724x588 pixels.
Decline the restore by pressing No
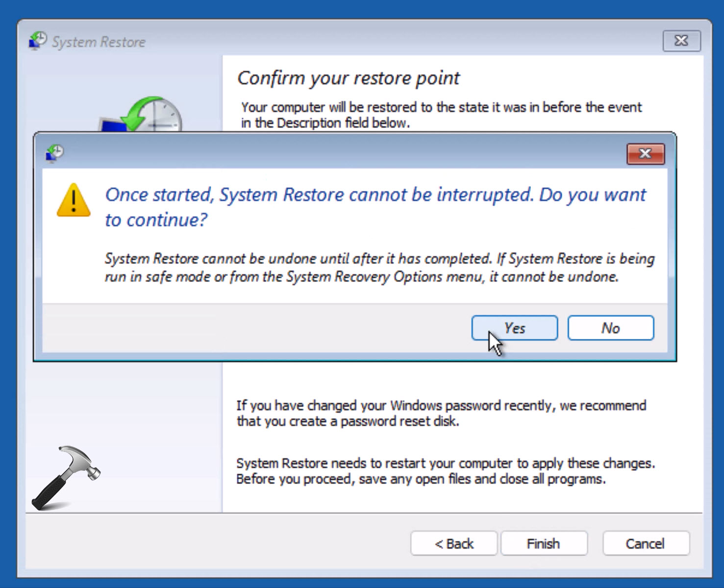point(610,328)
